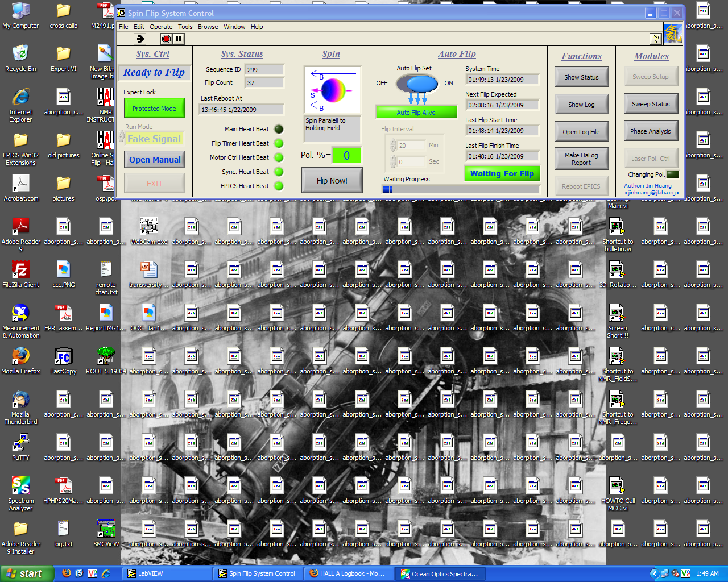This screenshot has width=728, height=582.
Task: Open the File menu
Action: [123, 27]
